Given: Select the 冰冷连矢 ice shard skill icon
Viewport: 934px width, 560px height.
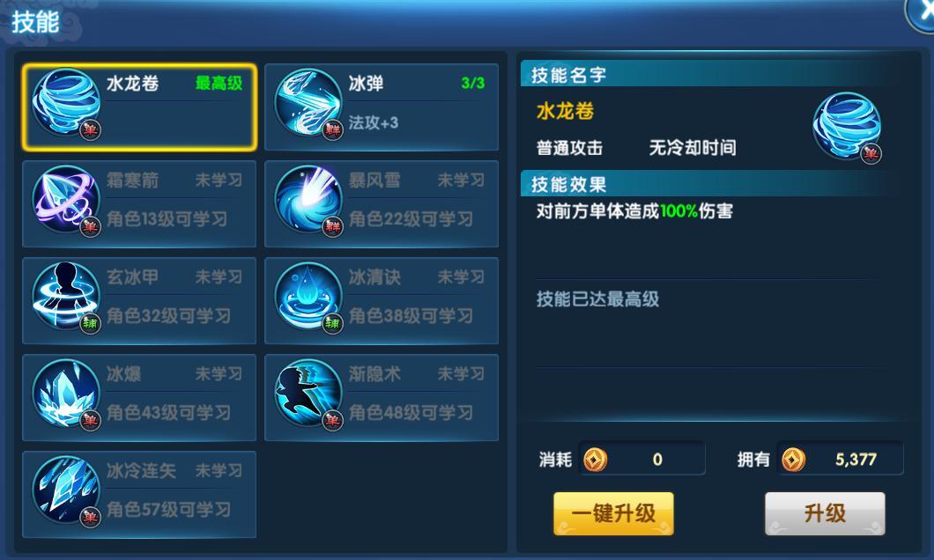Looking at the screenshot, I should pos(65,491).
